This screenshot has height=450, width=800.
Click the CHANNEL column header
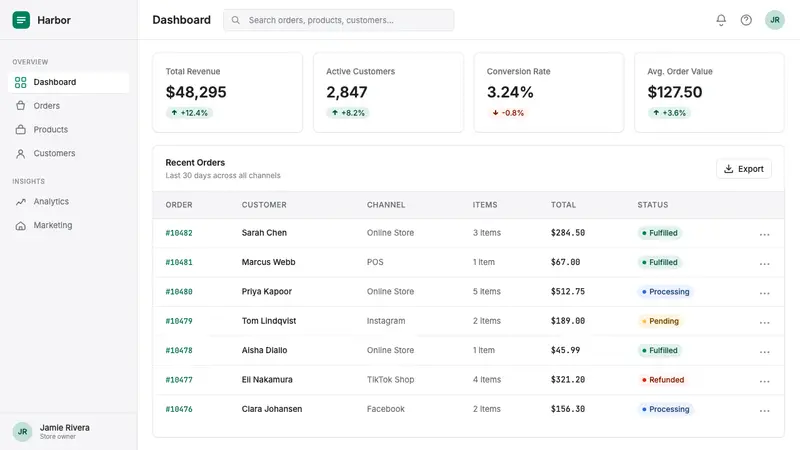[386, 205]
